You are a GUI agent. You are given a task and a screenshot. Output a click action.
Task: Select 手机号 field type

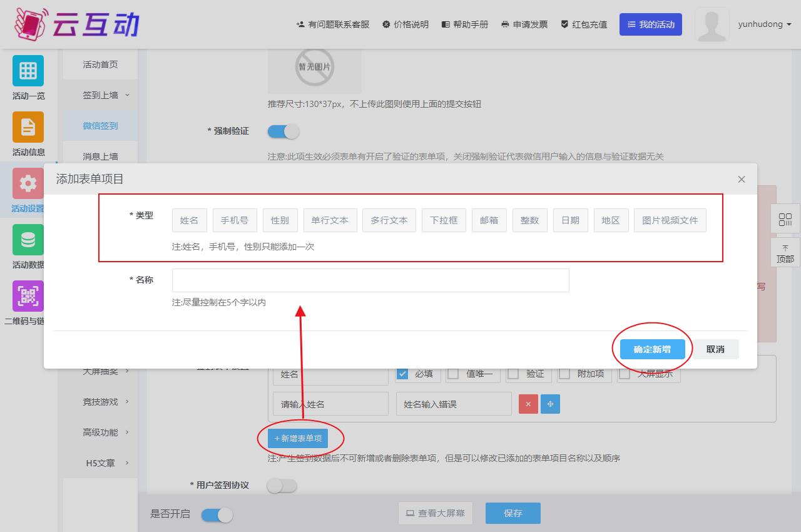[x=235, y=220]
